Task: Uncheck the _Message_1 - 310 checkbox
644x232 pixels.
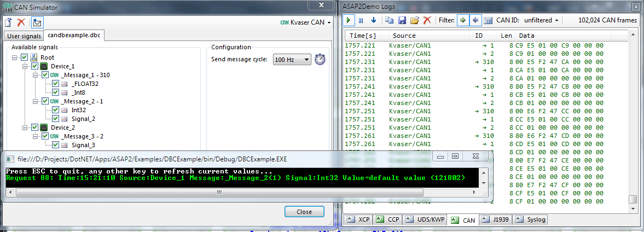Action: click(45, 75)
